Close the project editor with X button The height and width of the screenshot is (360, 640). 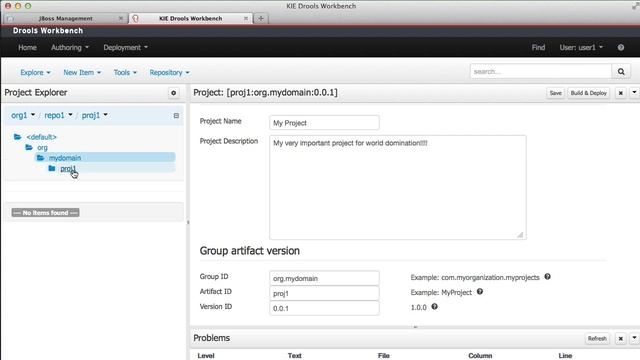coord(620,93)
